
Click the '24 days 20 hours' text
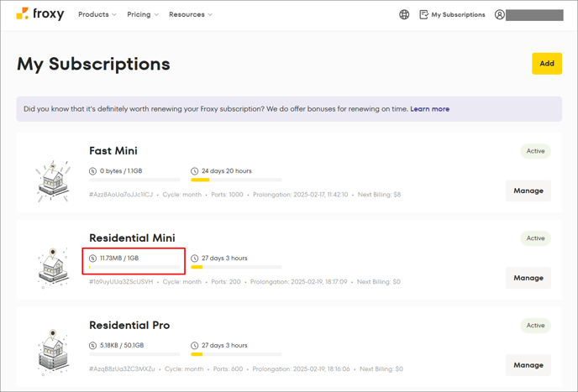227,171
